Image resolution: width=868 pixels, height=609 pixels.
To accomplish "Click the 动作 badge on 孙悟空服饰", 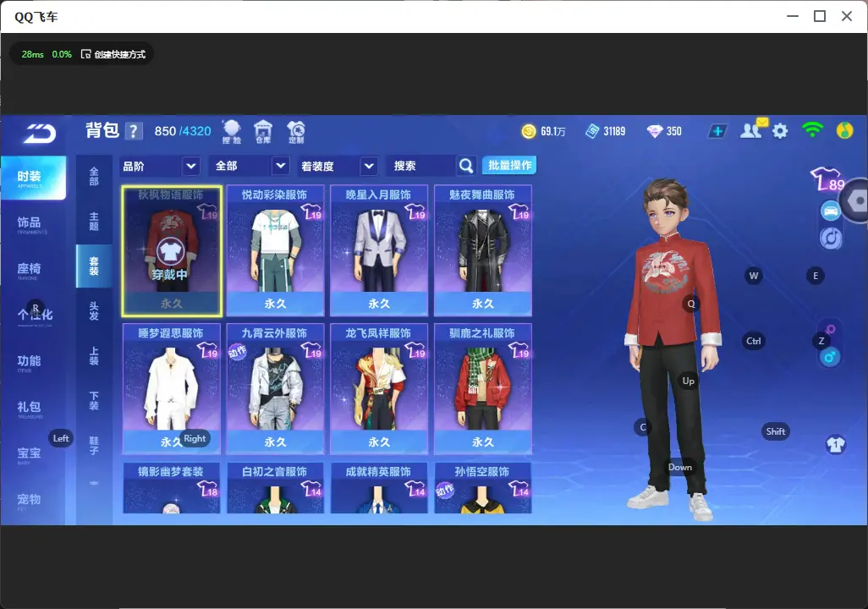I will pos(444,491).
